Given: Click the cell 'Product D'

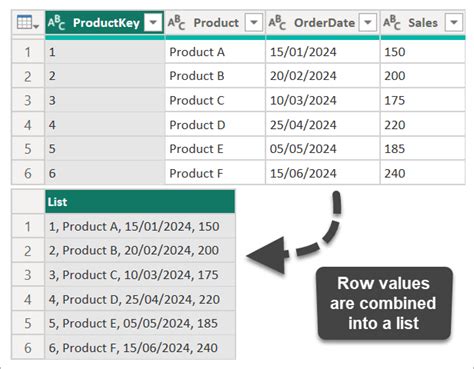Looking at the screenshot, I should [215, 125].
